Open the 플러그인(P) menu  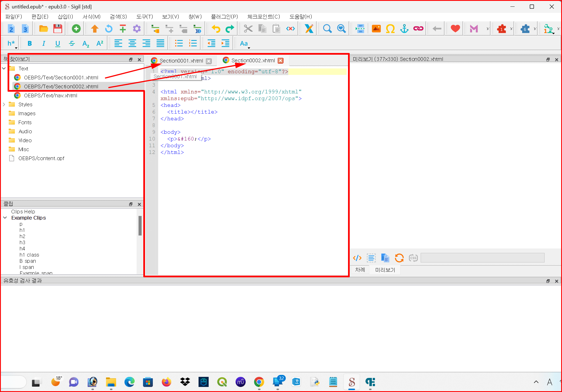coord(224,17)
